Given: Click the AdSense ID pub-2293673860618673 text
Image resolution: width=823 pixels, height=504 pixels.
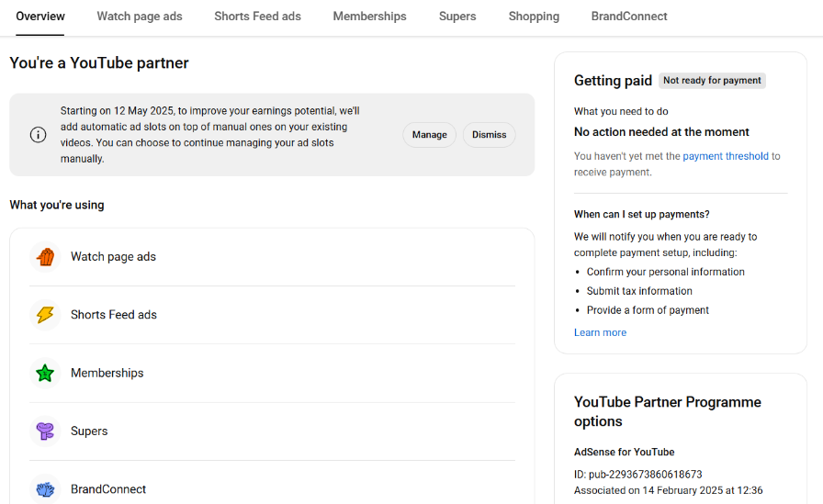Looking at the screenshot, I should [x=637, y=475].
